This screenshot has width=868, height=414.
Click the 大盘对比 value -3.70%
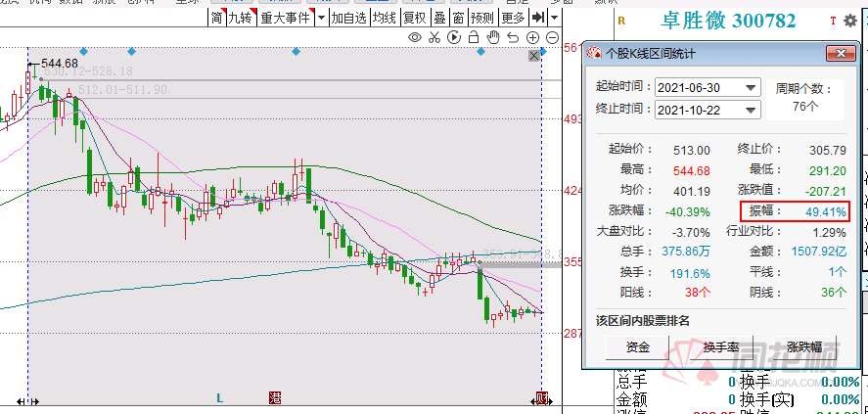click(692, 232)
